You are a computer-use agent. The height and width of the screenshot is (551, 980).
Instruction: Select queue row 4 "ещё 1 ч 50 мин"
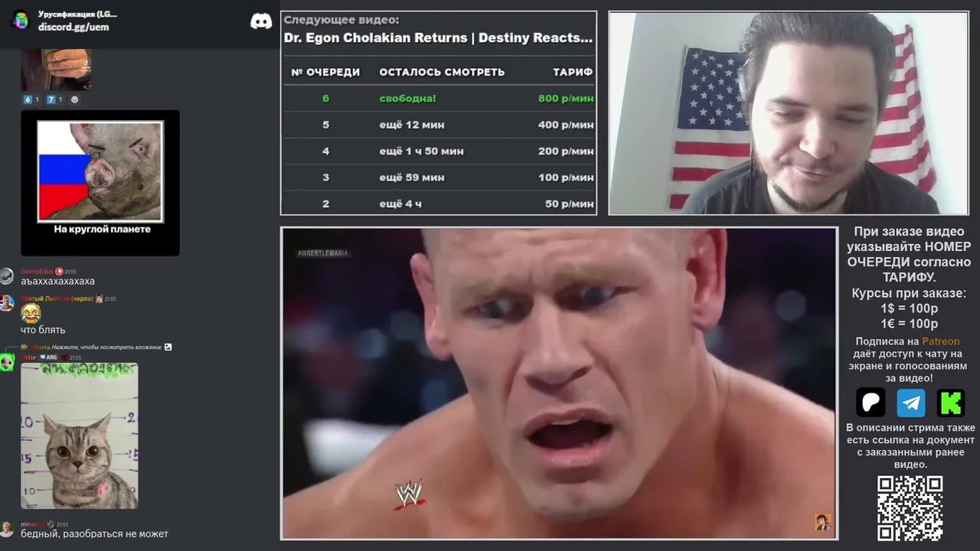439,151
